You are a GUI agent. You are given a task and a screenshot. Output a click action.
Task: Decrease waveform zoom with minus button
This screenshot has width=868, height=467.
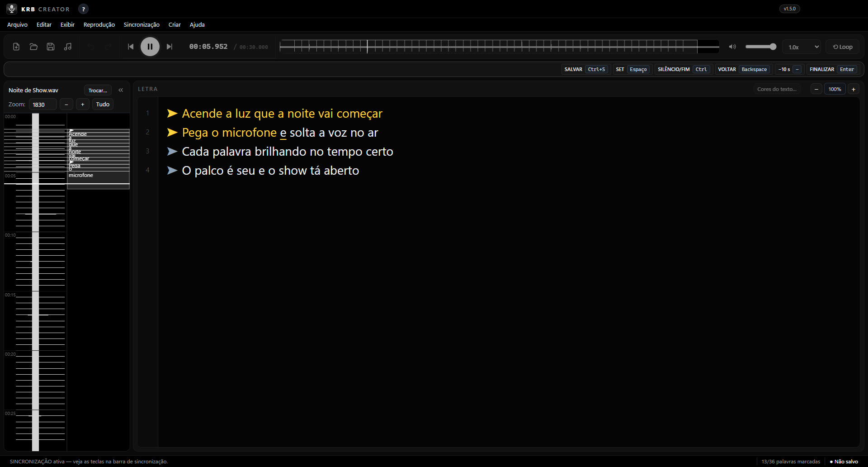(66, 105)
